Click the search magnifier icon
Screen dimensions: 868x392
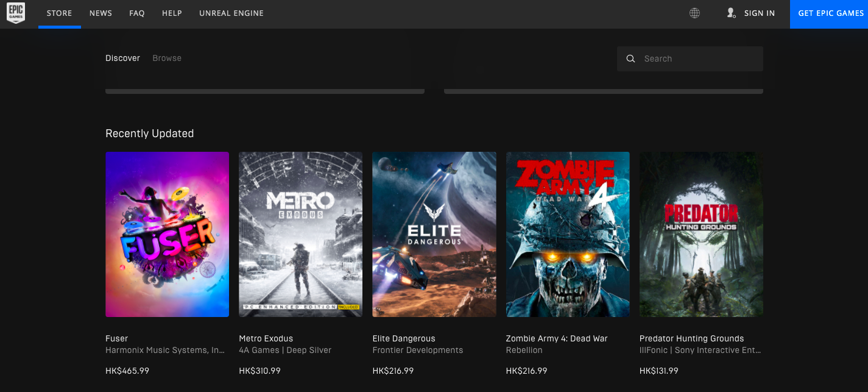coord(631,59)
